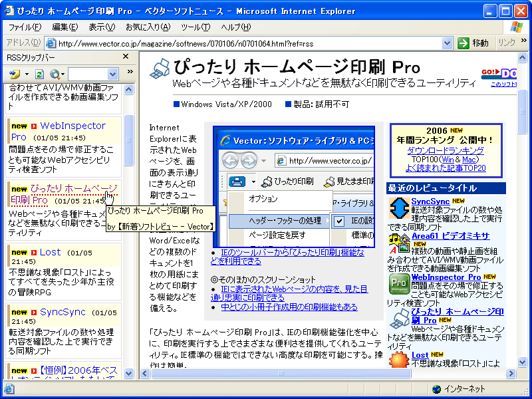Click the red arrow icon beside Lost feed
The width and height of the screenshot is (532, 399).
click(x=34, y=253)
